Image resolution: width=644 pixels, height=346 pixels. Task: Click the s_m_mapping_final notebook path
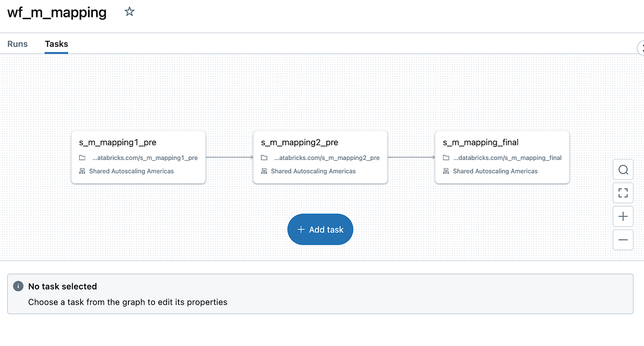pyautogui.click(x=507, y=158)
